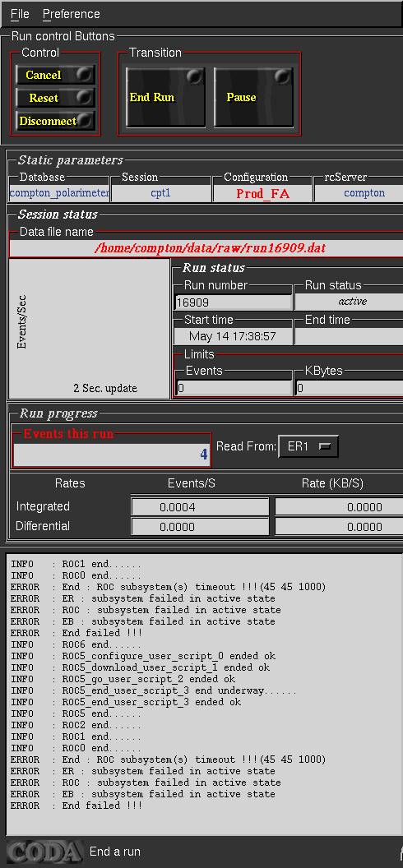Click the Disconnect button
Screen dimensions: 403x868
pos(55,121)
